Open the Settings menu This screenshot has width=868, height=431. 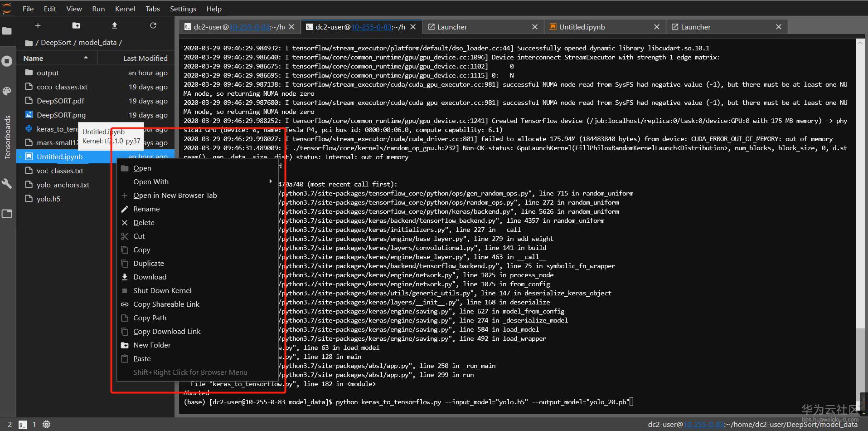point(183,9)
